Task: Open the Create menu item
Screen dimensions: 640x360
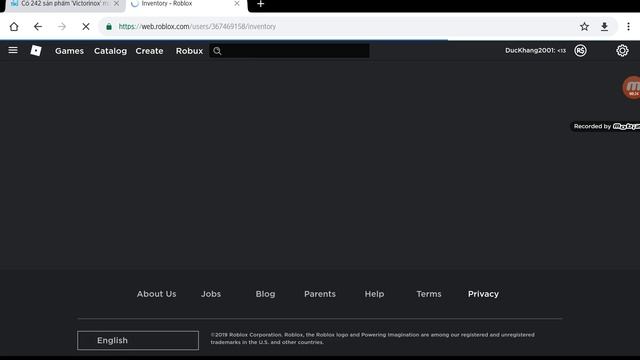Action: pos(149,51)
